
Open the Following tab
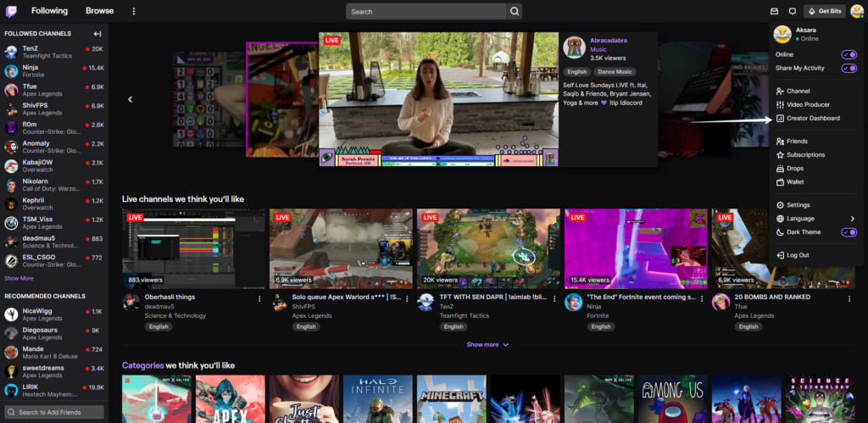point(49,11)
